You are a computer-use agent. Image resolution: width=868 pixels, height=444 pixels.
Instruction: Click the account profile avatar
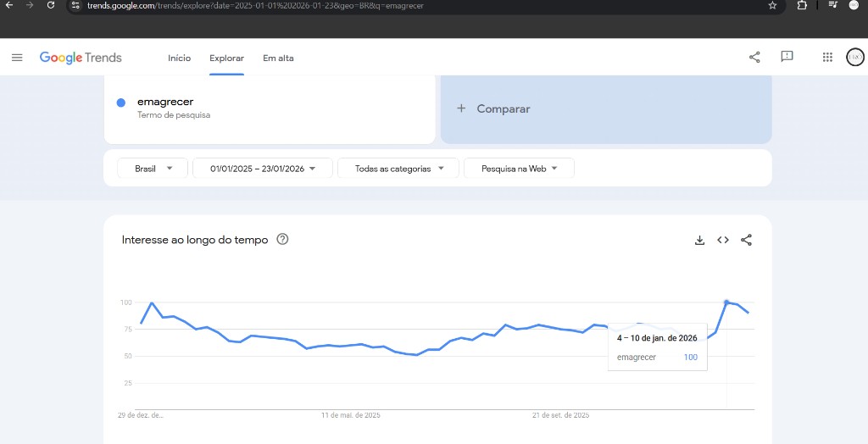pyautogui.click(x=854, y=57)
